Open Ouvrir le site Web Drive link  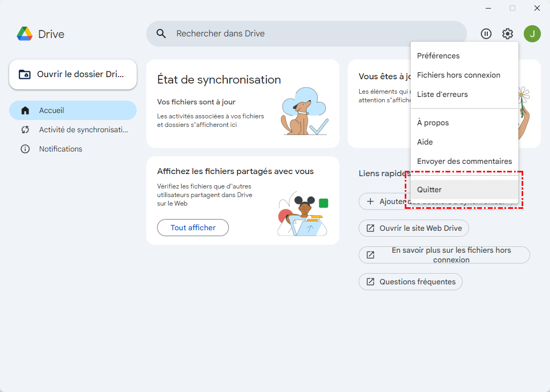click(414, 228)
